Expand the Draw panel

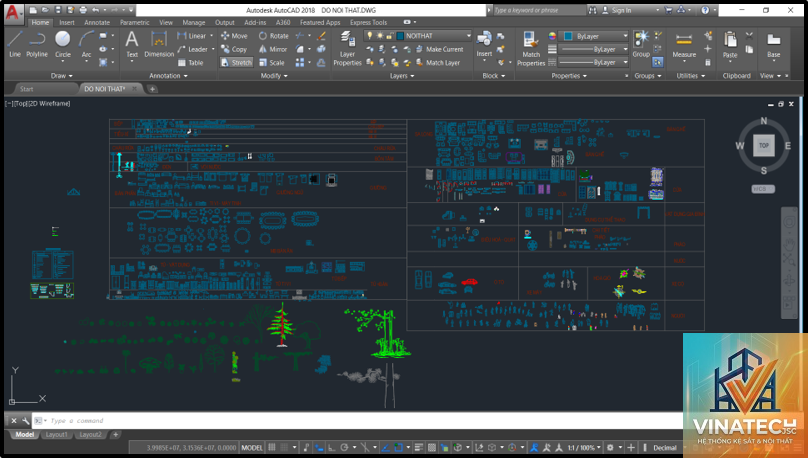(x=61, y=76)
